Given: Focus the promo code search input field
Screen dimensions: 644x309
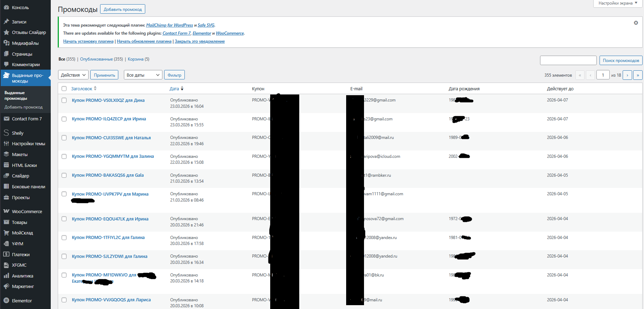Looking at the screenshot, I should 568,60.
